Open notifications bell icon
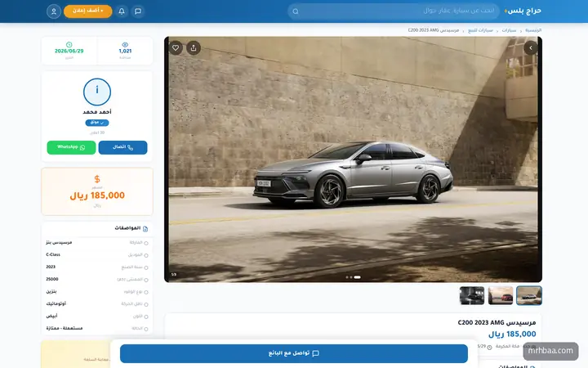 tap(122, 11)
